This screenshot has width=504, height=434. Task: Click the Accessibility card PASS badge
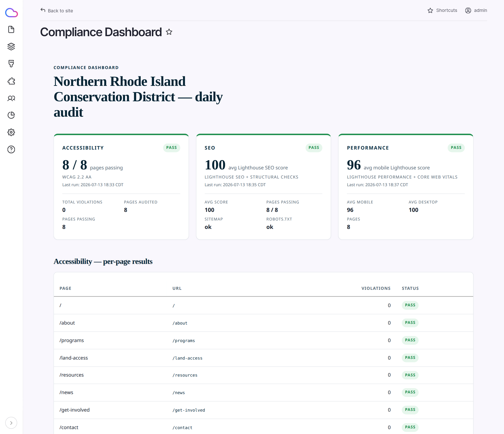point(171,148)
